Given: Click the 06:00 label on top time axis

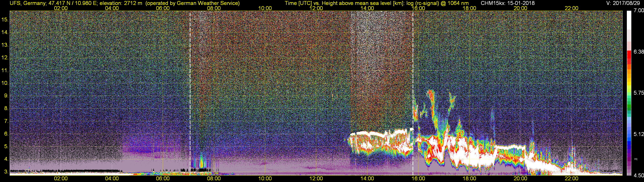Looking at the screenshot, I should 163,8.
